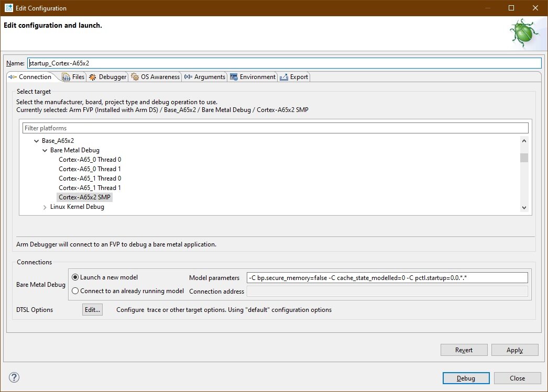This screenshot has width=548, height=392.
Task: Click the Close button
Action: click(517, 378)
